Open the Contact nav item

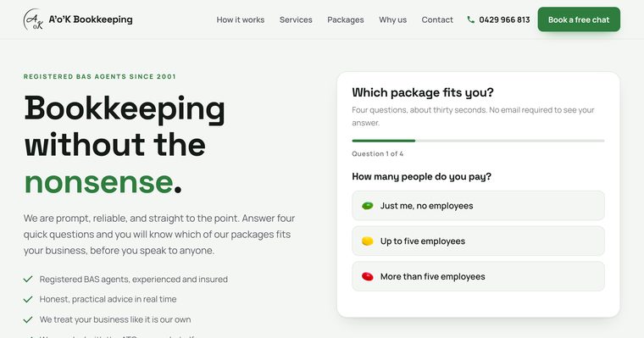click(437, 19)
